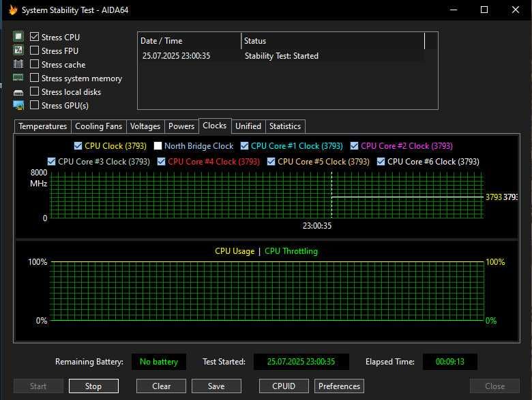532x400 pixels.
Task: Minimize the AIDA64 window
Action: [x=454, y=10]
